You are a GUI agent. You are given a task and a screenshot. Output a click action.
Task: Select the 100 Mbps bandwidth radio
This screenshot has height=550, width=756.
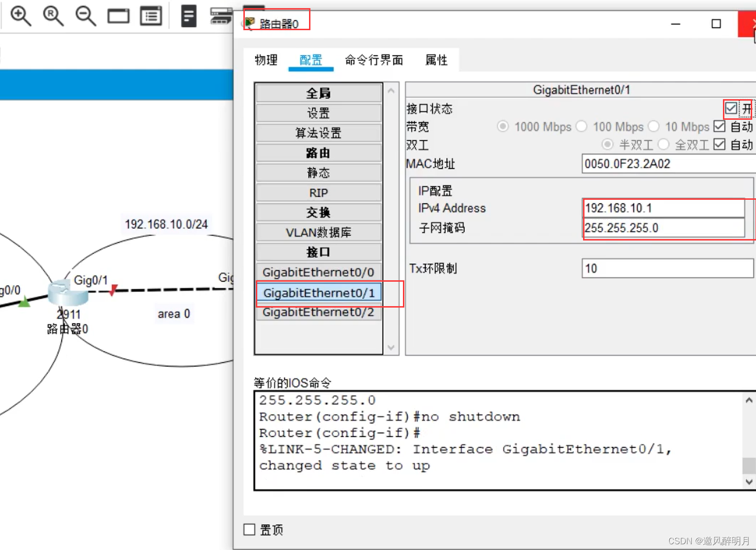click(x=581, y=126)
